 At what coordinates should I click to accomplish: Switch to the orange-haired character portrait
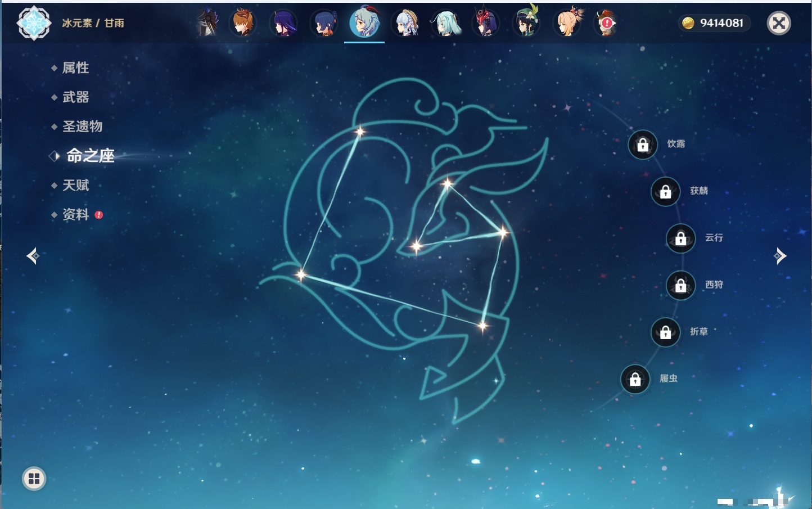[243, 23]
